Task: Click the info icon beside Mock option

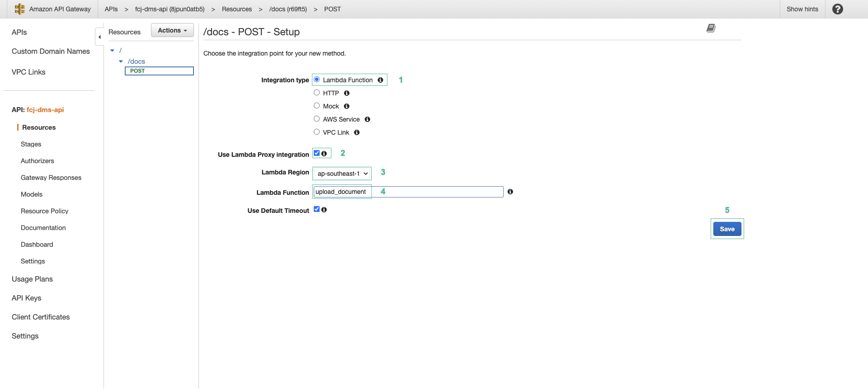Action: pyautogui.click(x=347, y=106)
